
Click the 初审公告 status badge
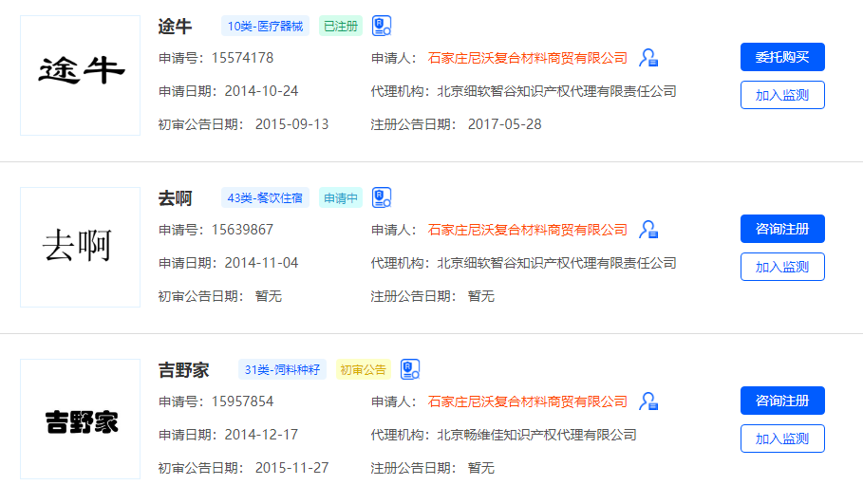pos(364,369)
